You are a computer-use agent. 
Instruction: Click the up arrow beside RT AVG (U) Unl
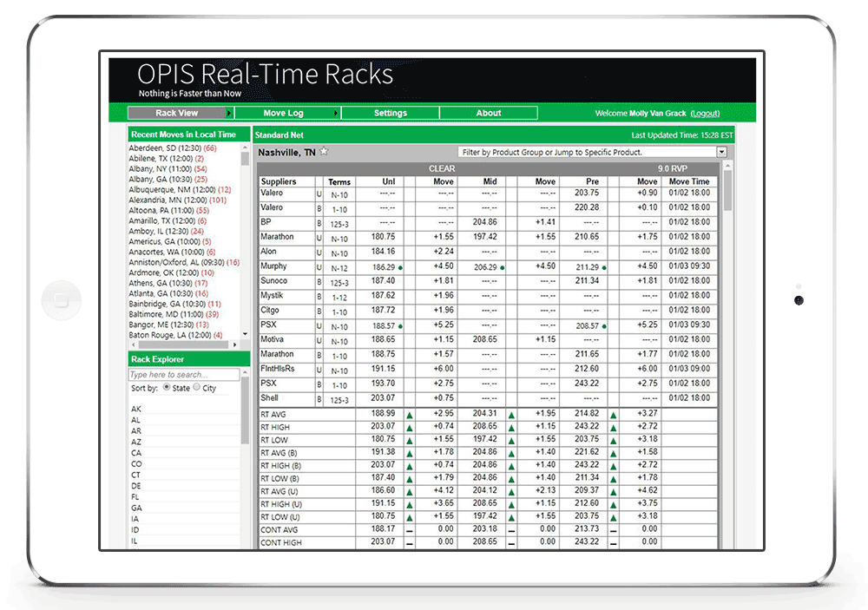(410, 491)
